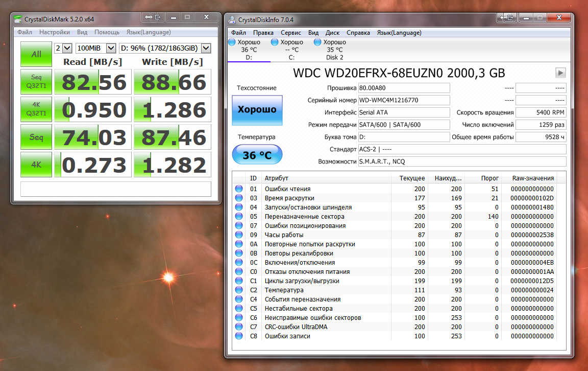Click Raw-значения column header
The width and height of the screenshot is (588, 371).
point(529,178)
